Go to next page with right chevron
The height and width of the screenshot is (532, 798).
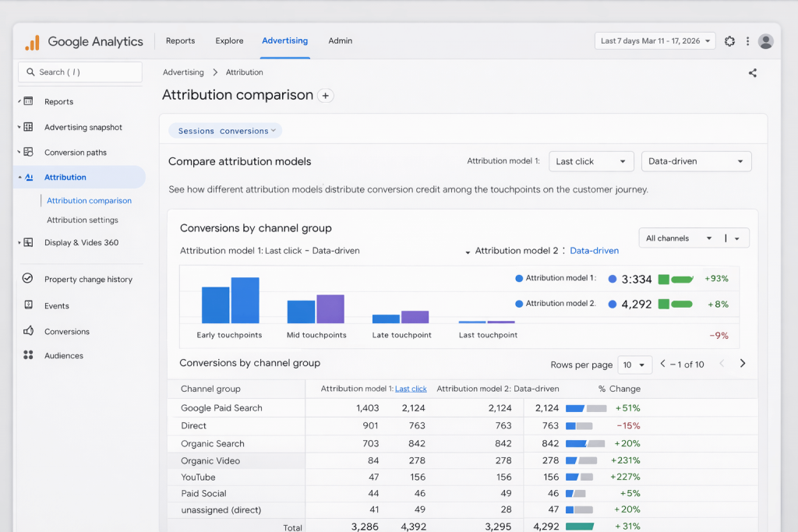click(x=743, y=363)
